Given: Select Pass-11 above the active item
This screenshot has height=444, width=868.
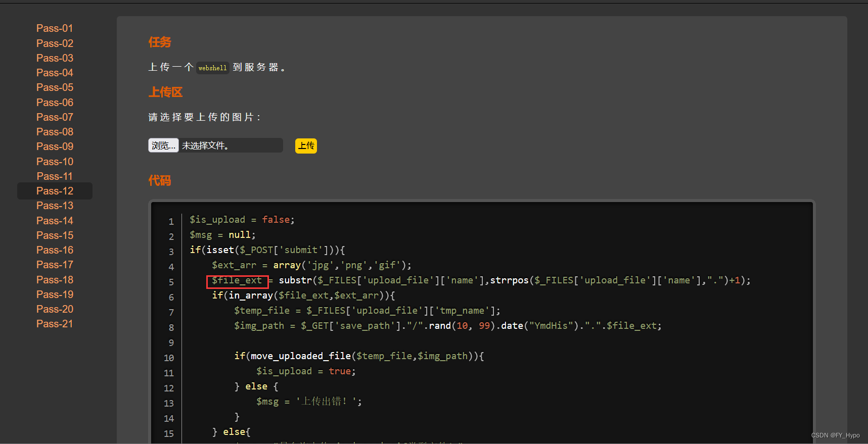Looking at the screenshot, I should click(55, 176).
